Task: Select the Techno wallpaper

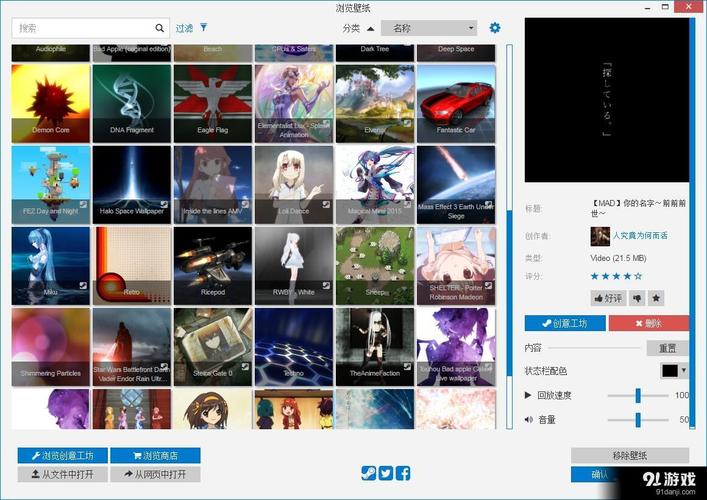Action: pyautogui.click(x=294, y=347)
